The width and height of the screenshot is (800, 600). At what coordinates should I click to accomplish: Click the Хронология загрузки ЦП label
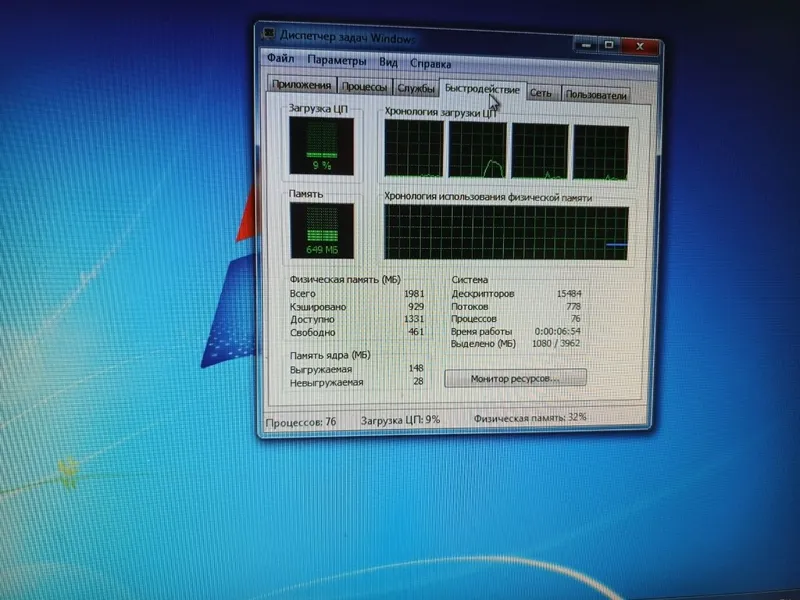coord(440,112)
